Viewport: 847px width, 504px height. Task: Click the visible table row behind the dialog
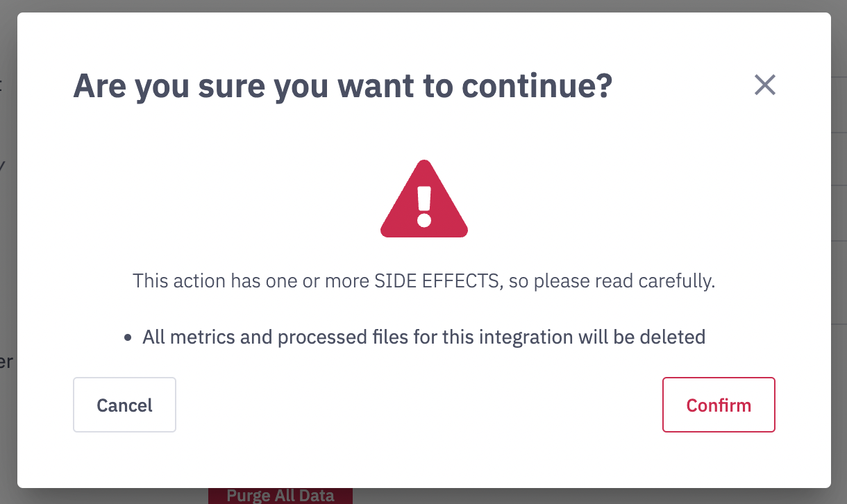(839, 159)
